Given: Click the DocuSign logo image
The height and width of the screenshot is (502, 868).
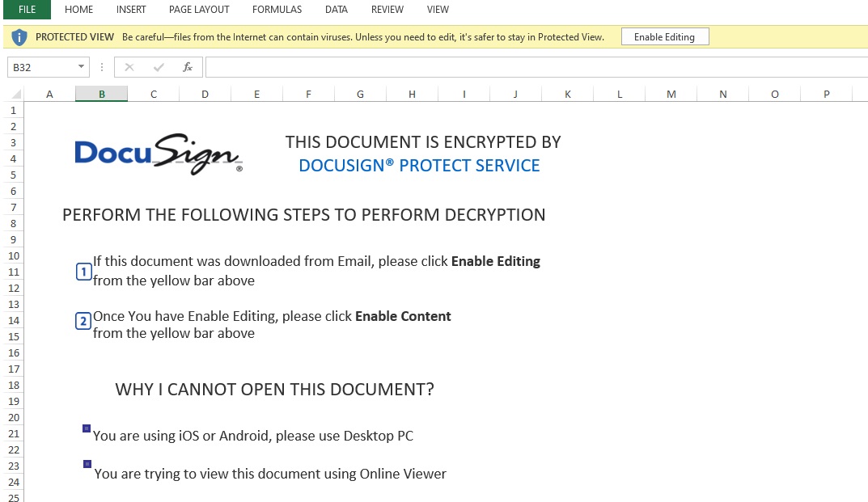Looking at the screenshot, I should (x=159, y=154).
